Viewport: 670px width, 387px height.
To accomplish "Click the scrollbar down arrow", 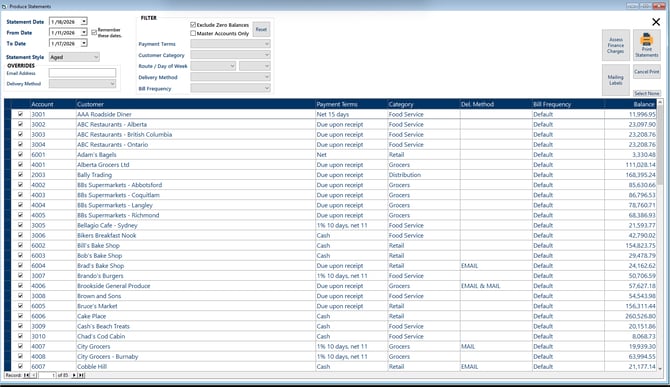I will 660,368.
